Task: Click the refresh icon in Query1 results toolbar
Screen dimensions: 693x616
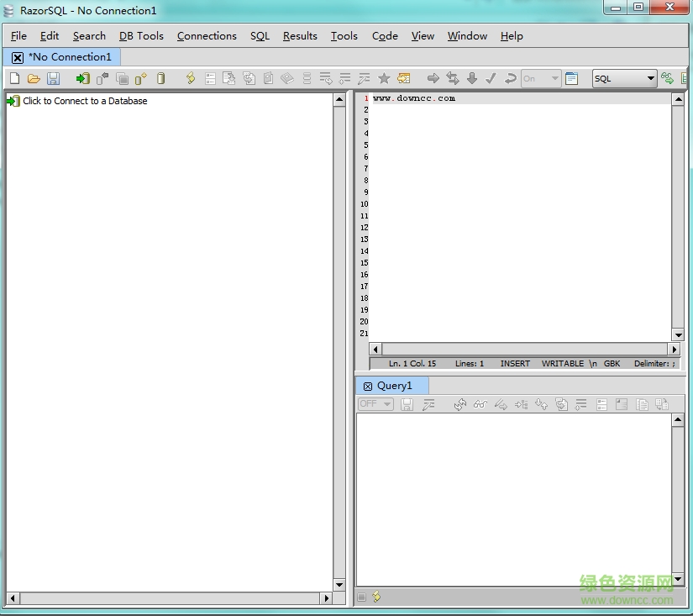Action: pos(459,404)
